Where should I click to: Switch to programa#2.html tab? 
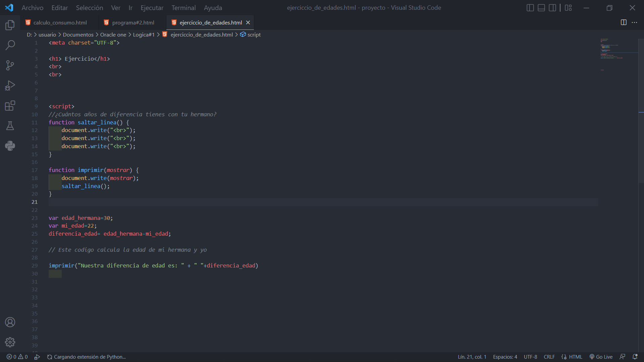(133, 22)
